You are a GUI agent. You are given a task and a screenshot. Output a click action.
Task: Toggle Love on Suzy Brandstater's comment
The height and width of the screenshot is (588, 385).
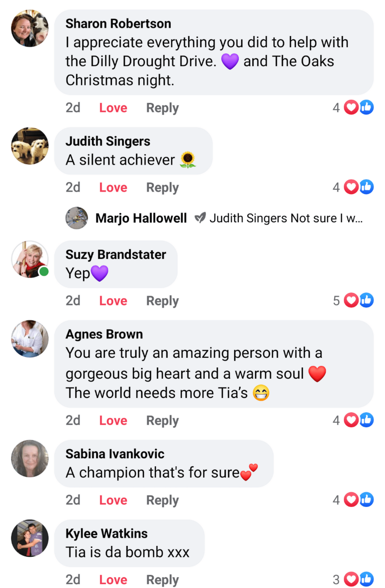(113, 301)
